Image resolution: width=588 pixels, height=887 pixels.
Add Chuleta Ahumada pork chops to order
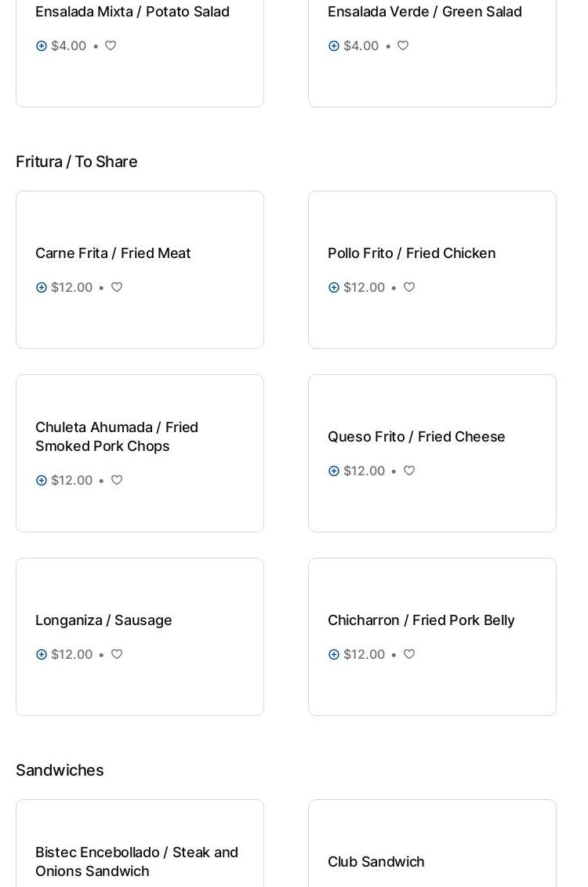tap(42, 481)
